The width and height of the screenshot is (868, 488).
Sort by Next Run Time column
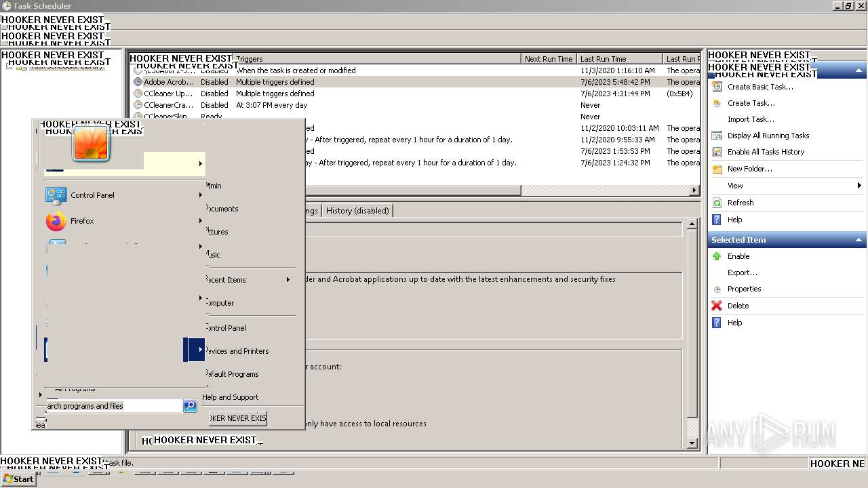click(x=549, y=59)
